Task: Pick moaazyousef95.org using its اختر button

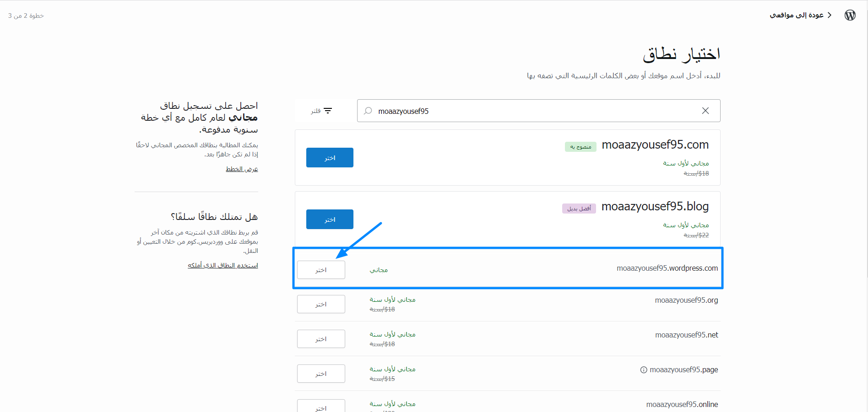Action: [x=321, y=304]
